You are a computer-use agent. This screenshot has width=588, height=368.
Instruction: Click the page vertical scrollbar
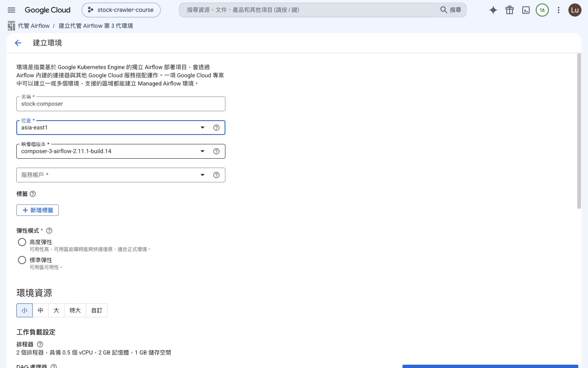pyautogui.click(x=579, y=131)
